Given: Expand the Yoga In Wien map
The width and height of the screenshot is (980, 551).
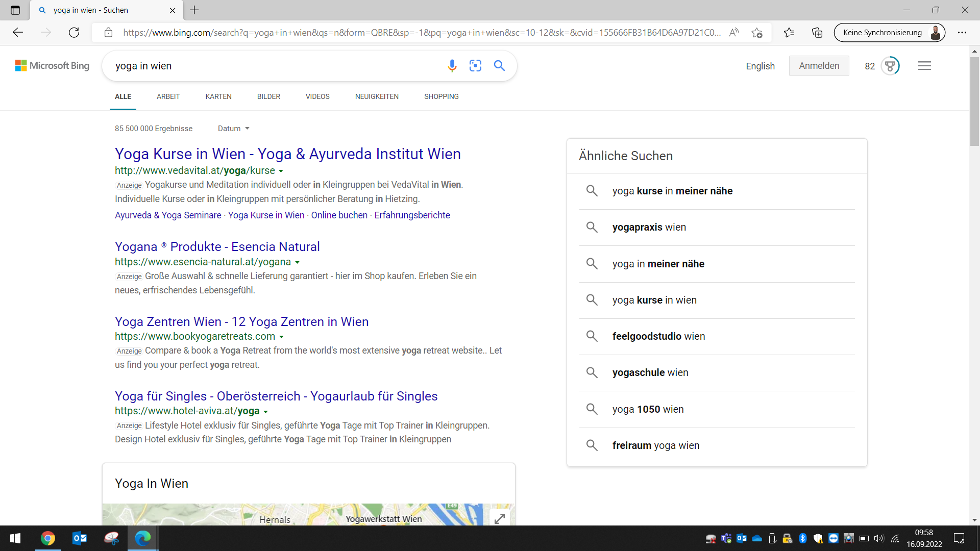Looking at the screenshot, I should pos(500,518).
